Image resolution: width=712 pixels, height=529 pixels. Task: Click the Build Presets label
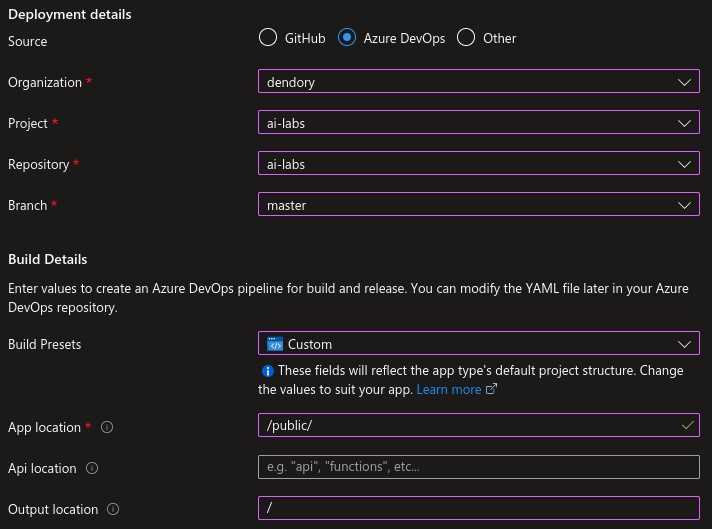coord(44,344)
